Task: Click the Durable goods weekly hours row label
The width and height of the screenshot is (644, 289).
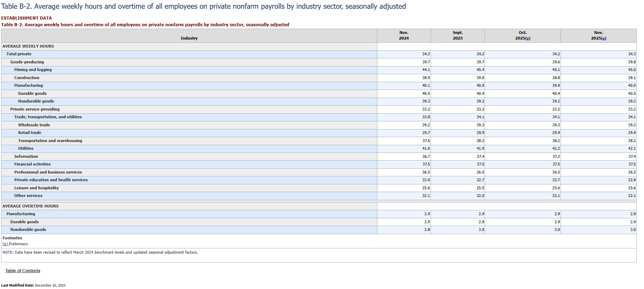Action: point(32,93)
